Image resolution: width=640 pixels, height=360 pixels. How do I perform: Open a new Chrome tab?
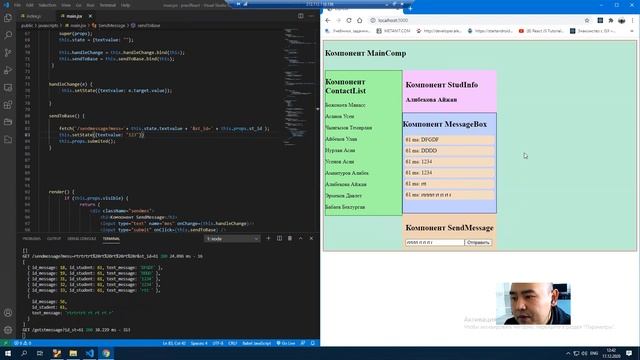point(410,8)
